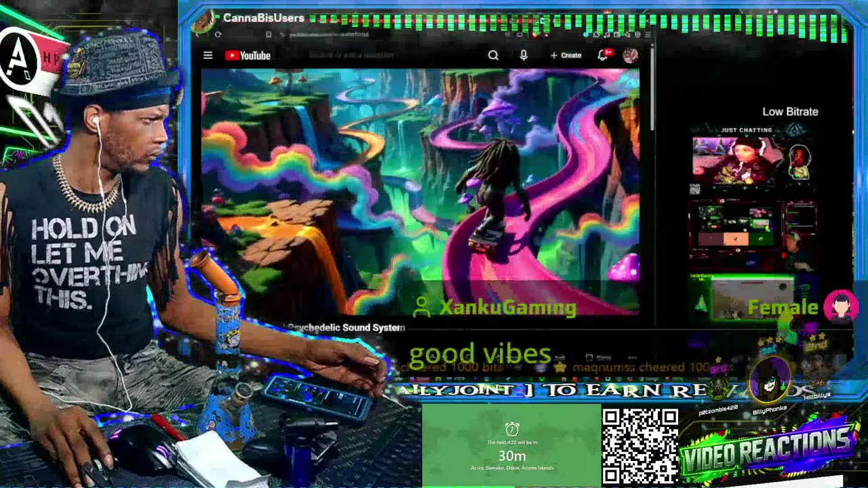868x488 pixels.
Task: Click the CannaBisUsers channel name overlay
Action: 264,18
